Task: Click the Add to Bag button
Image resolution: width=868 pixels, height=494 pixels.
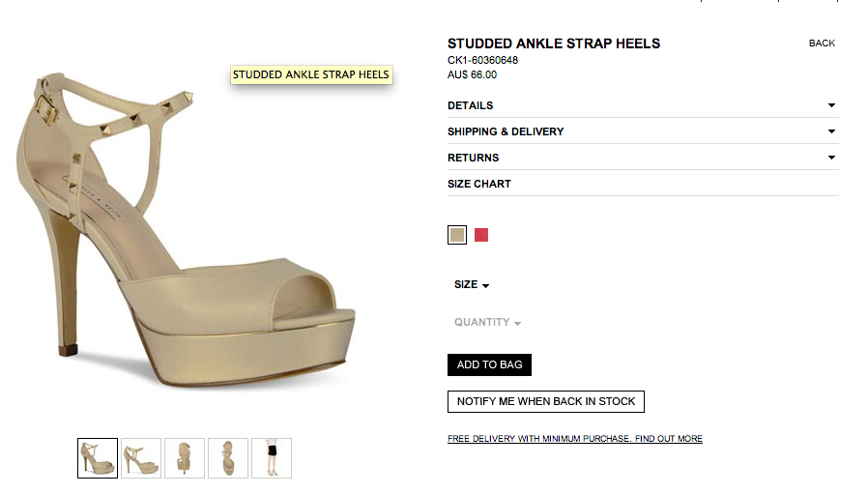Action: point(489,364)
